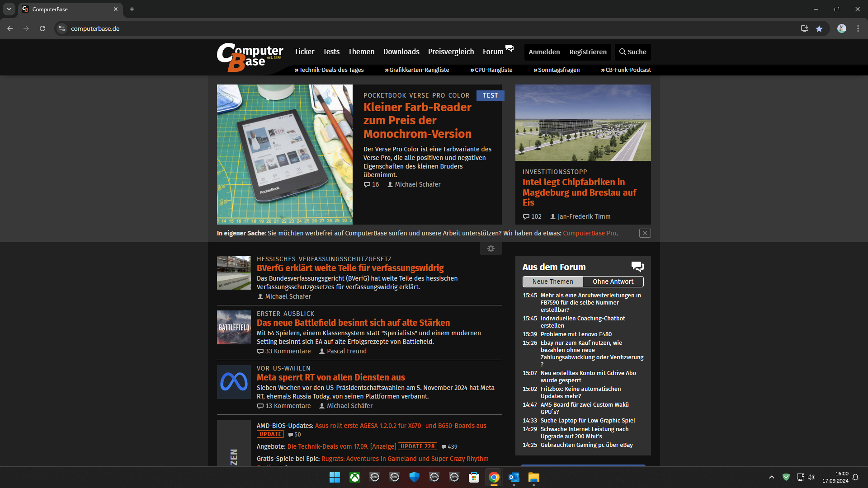Bookmark this page with the star icon
The height and width of the screenshot is (488, 868).
coord(819,28)
